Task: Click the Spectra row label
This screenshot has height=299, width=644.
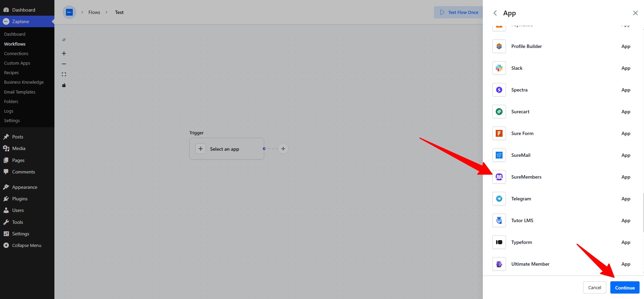Action: (520, 90)
